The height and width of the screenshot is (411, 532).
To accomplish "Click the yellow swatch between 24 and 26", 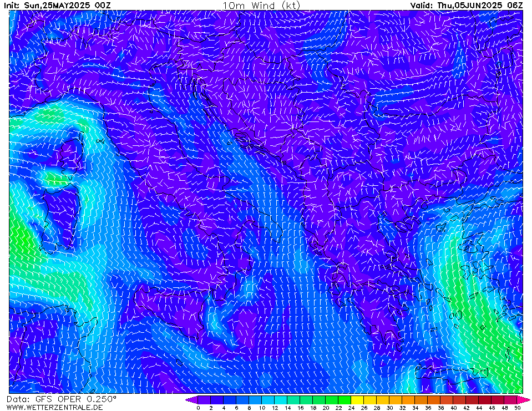I will (357, 400).
